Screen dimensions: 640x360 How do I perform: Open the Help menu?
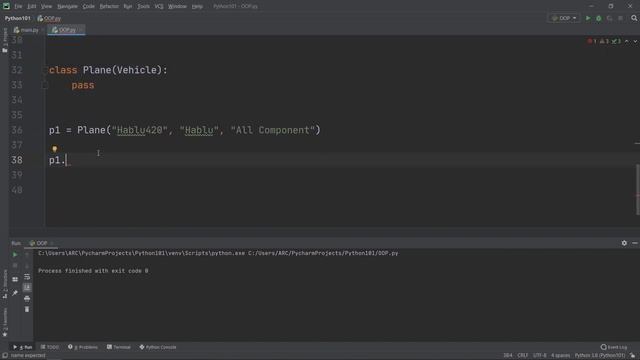click(197, 7)
